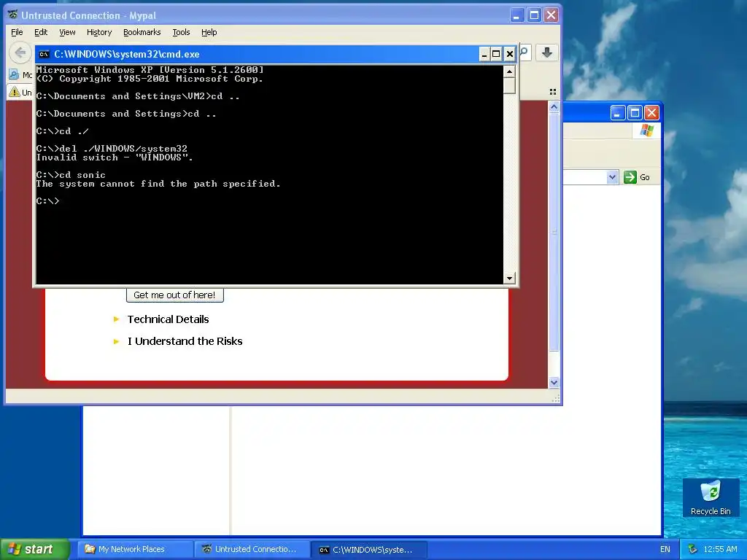Minimize the Mypal browser window
The image size is (747, 560).
(x=517, y=15)
